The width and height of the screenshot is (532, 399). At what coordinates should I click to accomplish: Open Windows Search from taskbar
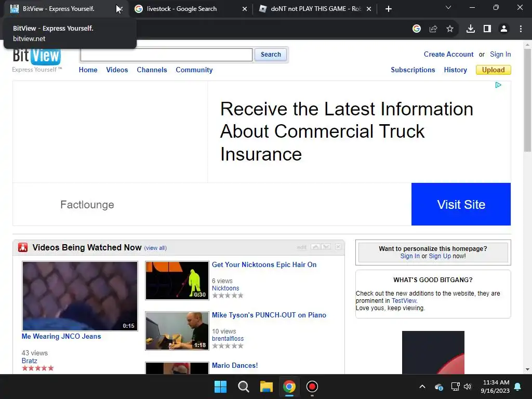point(244,387)
